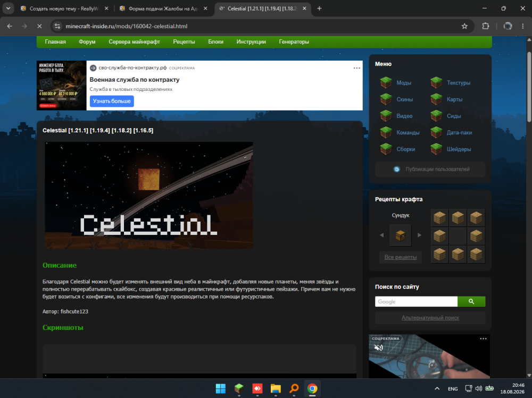The width and height of the screenshot is (532, 398).
Task: Open the red AnyDesk taskbar app
Action: (257, 388)
